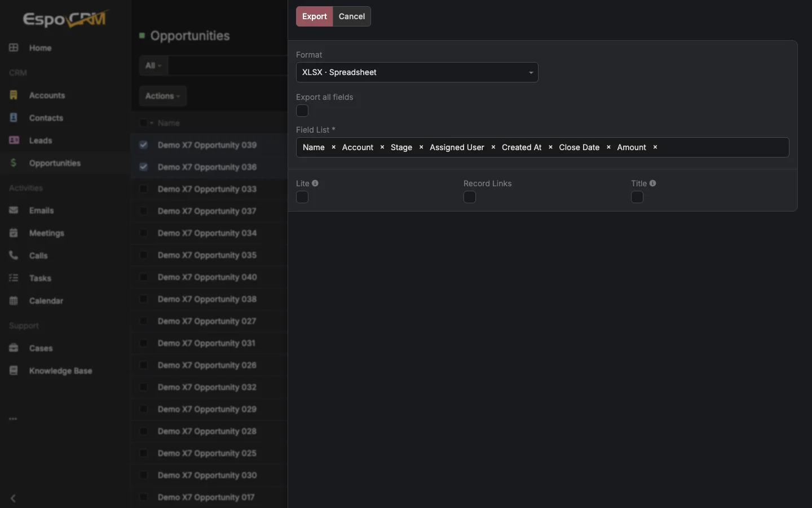Go to Emails in the sidebar
The width and height of the screenshot is (812, 508).
coord(42,211)
